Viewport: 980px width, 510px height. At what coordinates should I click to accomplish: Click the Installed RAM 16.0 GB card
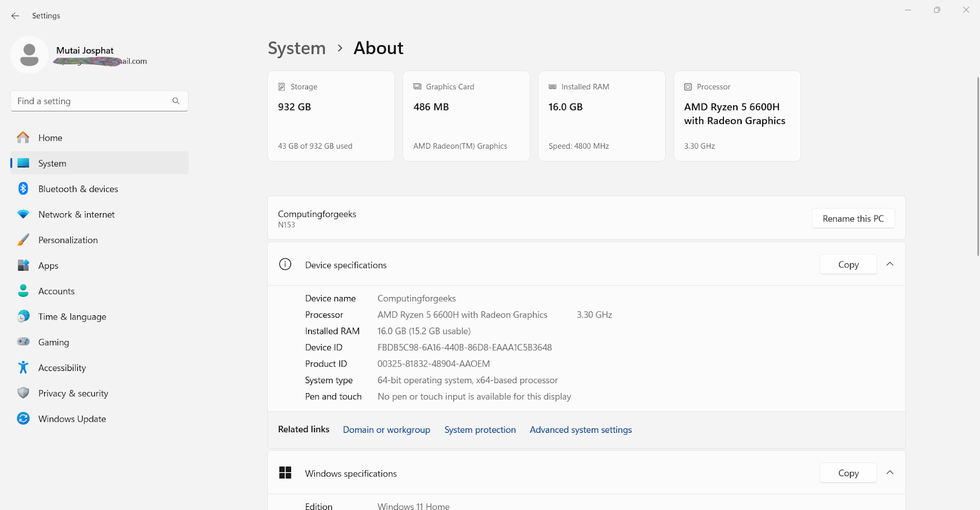(601, 116)
